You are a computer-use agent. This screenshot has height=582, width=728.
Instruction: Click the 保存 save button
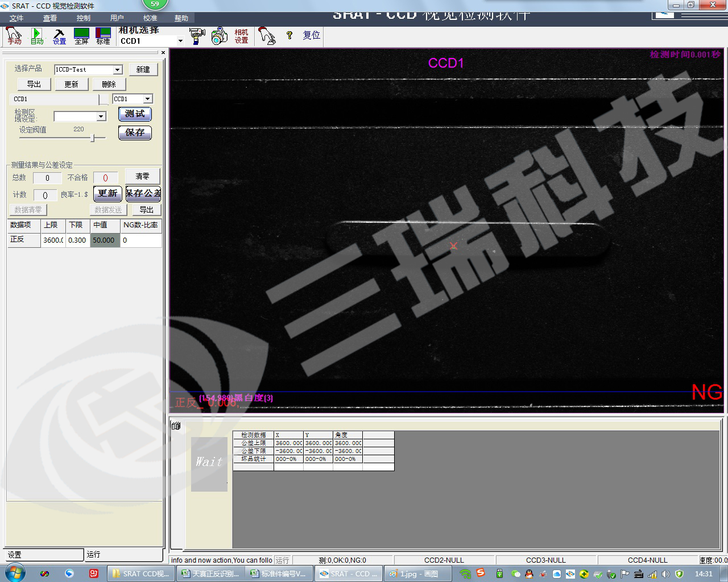tap(135, 132)
